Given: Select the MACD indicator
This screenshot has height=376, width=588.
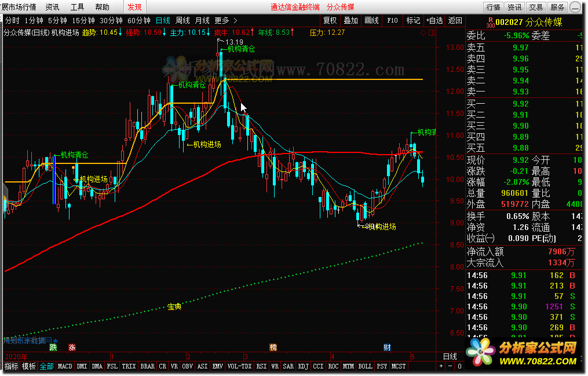Looking at the screenshot, I should (64, 366).
